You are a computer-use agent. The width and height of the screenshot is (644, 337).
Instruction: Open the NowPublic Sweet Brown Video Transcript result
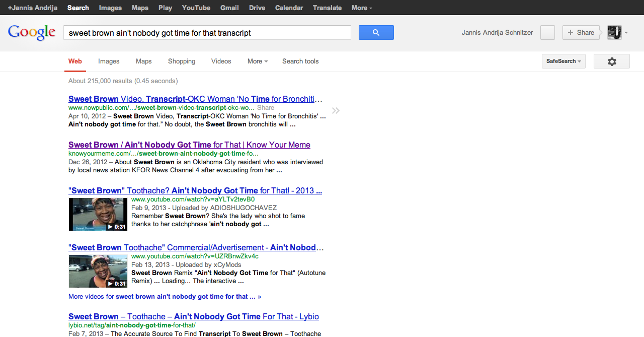[195, 99]
